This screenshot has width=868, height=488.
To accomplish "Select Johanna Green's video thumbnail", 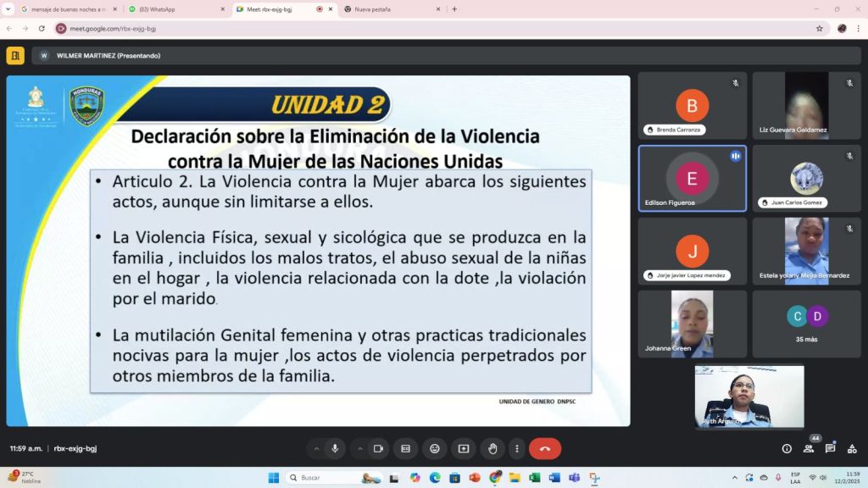I will click(x=692, y=324).
